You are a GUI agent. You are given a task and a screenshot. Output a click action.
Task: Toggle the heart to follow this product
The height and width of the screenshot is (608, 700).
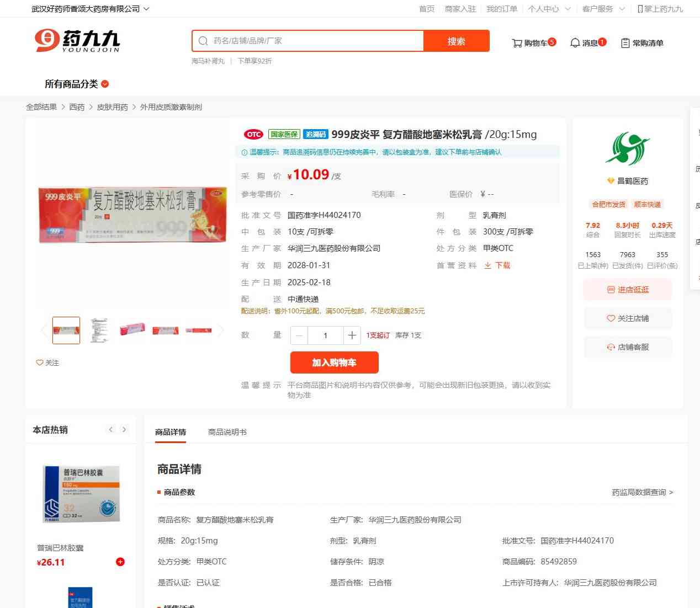tap(47, 362)
